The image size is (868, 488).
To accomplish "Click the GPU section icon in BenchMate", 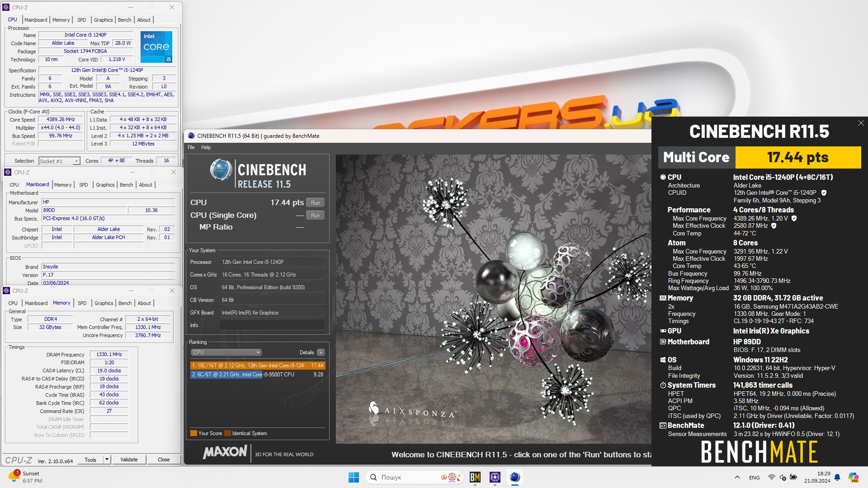I will click(663, 331).
